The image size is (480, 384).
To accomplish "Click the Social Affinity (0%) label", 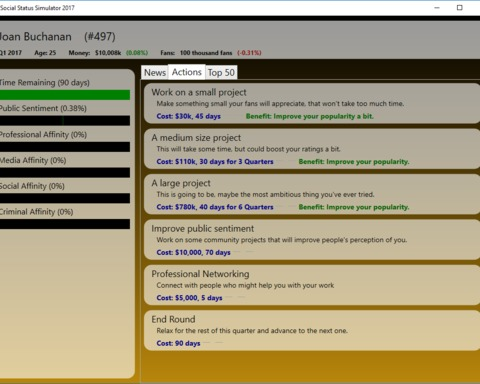I will point(32,186).
